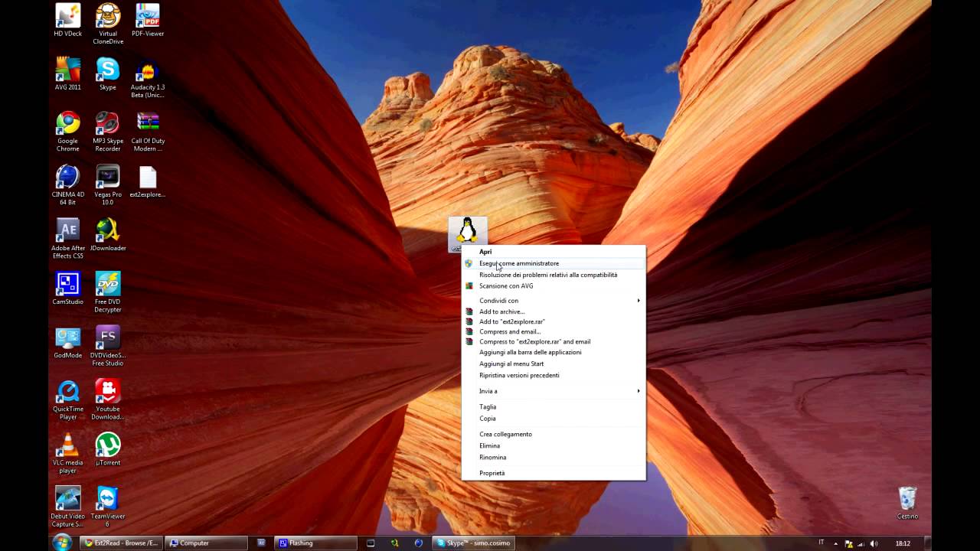Select the JDownloader desktop icon
The width and height of the screenshot is (980, 551).
[x=108, y=234]
